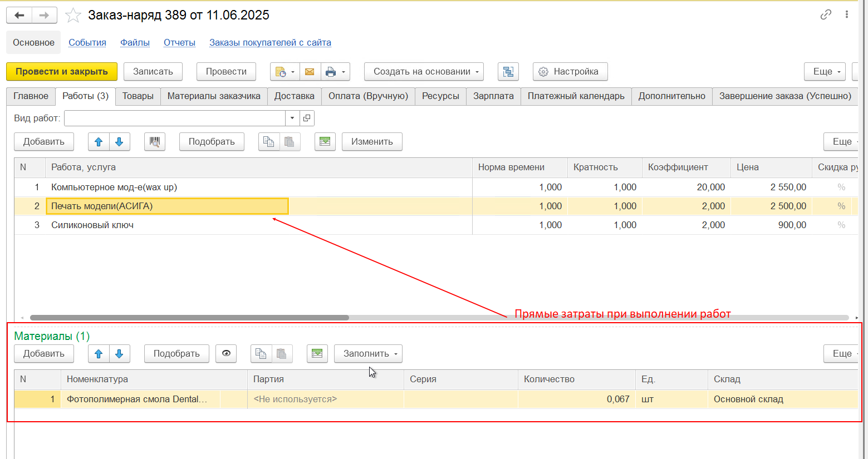Image resolution: width=868 pixels, height=459 pixels.
Task: Open document reports icon in main toolbar
Action: pos(280,72)
